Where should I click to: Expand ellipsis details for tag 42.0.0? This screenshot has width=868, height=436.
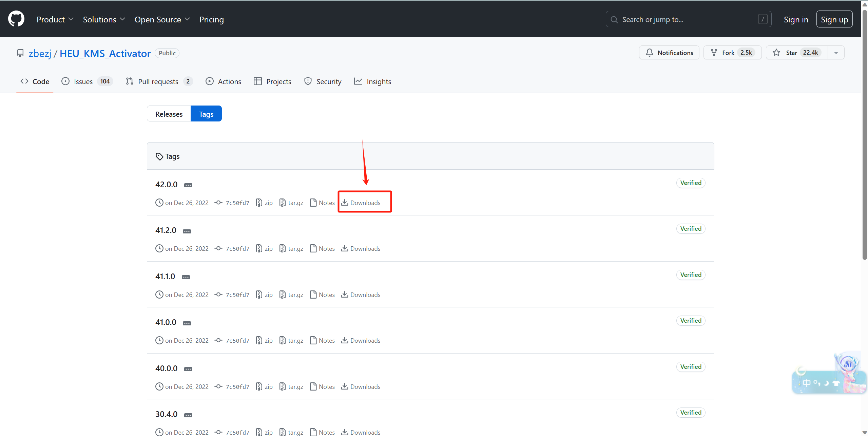188,185
